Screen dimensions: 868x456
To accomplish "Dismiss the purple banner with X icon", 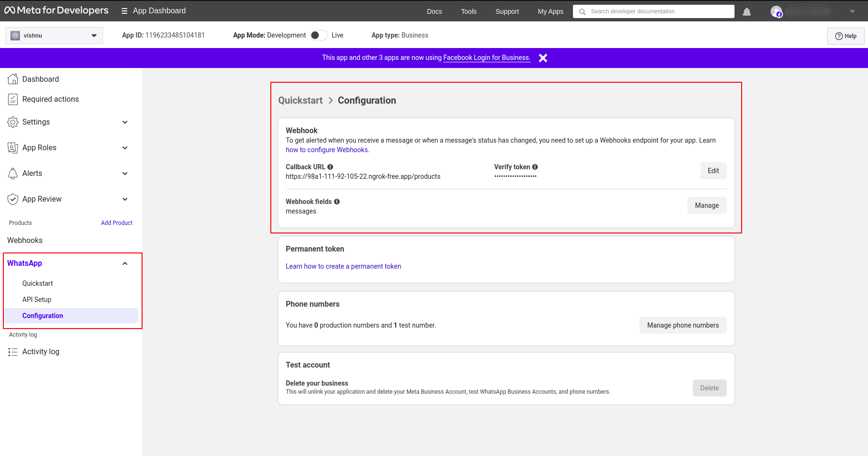I will [543, 58].
